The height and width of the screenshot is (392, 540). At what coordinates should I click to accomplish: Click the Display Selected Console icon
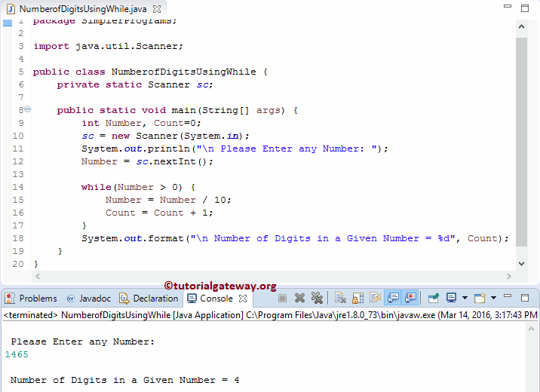(451, 298)
